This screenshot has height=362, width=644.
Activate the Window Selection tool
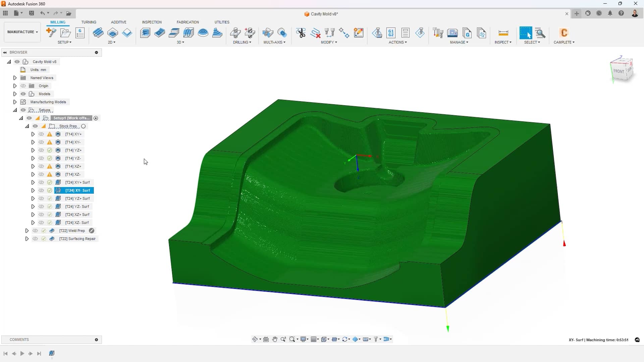click(x=526, y=33)
